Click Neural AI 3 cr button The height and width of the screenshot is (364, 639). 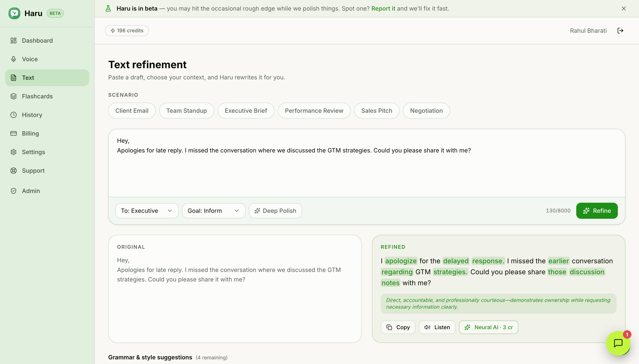488,327
